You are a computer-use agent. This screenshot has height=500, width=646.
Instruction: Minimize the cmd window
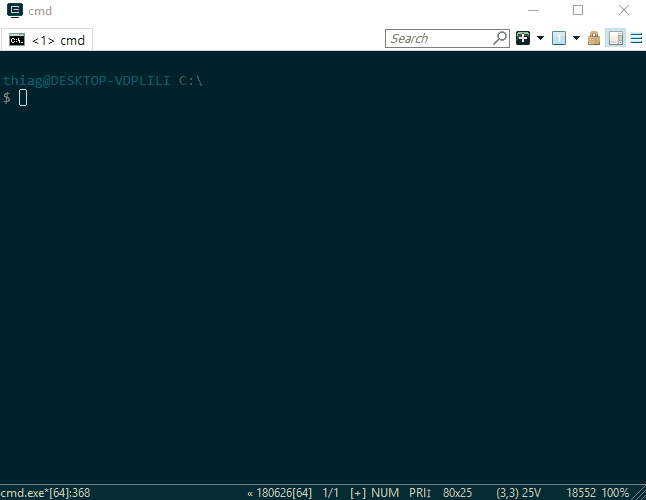click(533, 10)
